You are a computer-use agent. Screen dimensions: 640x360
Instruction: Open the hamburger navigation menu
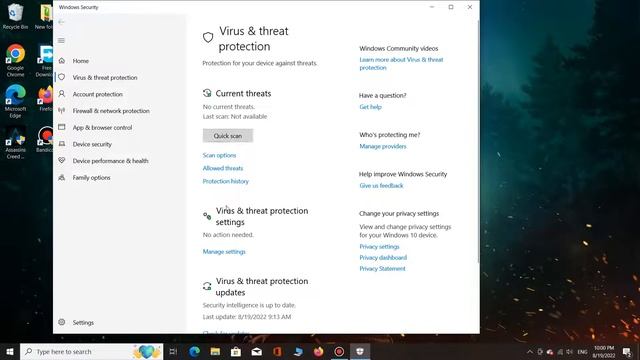(x=61, y=40)
